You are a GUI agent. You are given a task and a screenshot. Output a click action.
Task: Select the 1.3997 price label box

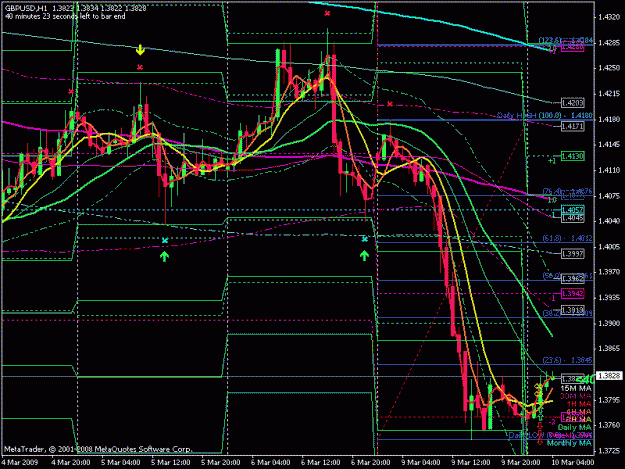573,254
